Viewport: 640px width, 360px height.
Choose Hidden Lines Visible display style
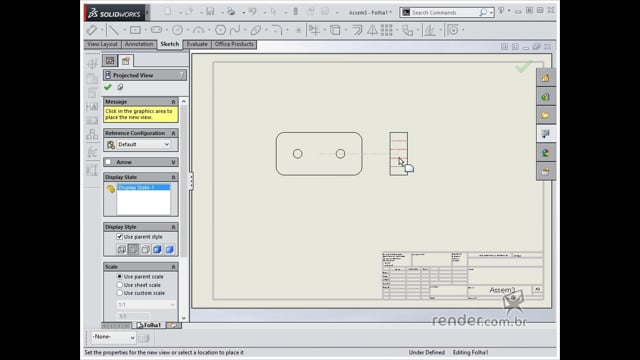(x=133, y=249)
